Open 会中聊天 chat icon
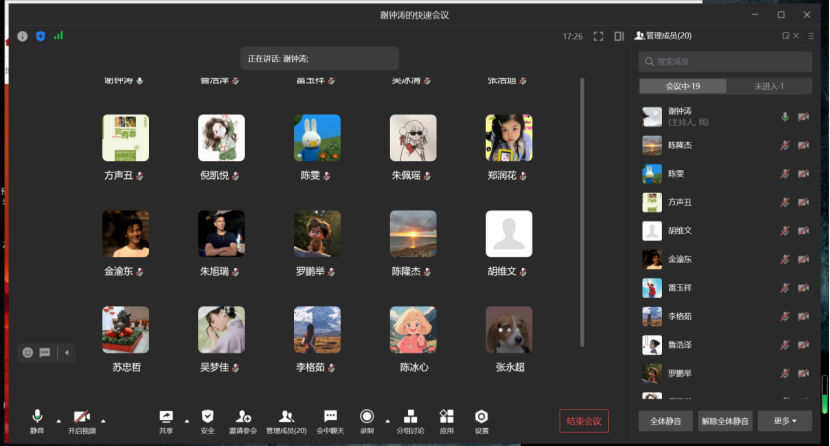Viewport: 830px width, 446px height. pyautogui.click(x=330, y=417)
